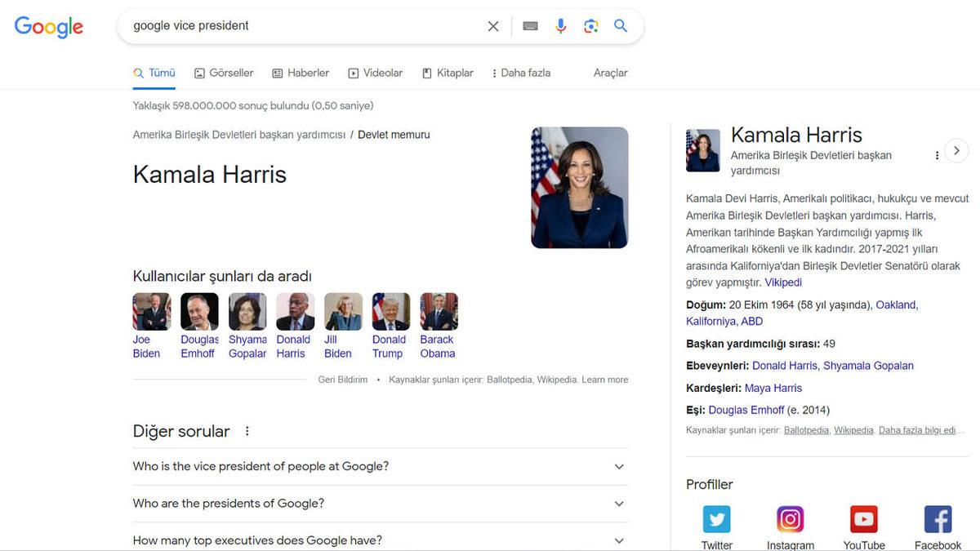Open the Vikipedi link in the description
Viewport: 980px width, 551px height.
(x=782, y=282)
